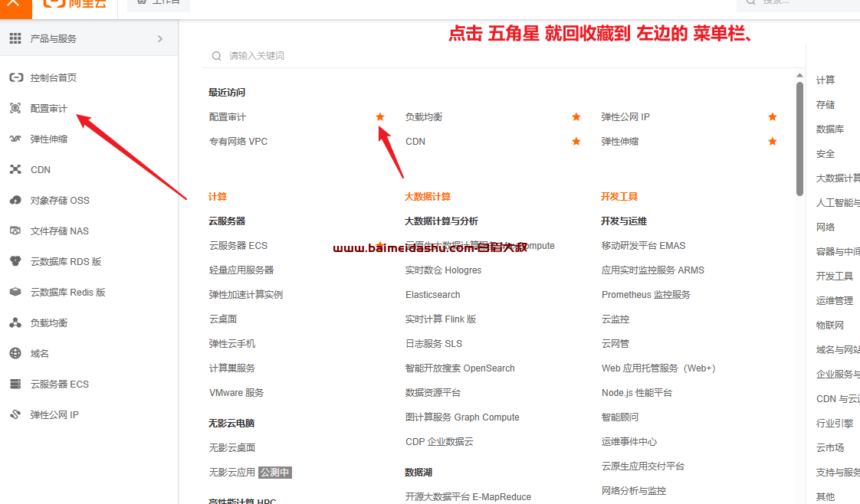This screenshot has width=860, height=504.
Task: Click the 阿里云 logo
Action: [74, 5]
